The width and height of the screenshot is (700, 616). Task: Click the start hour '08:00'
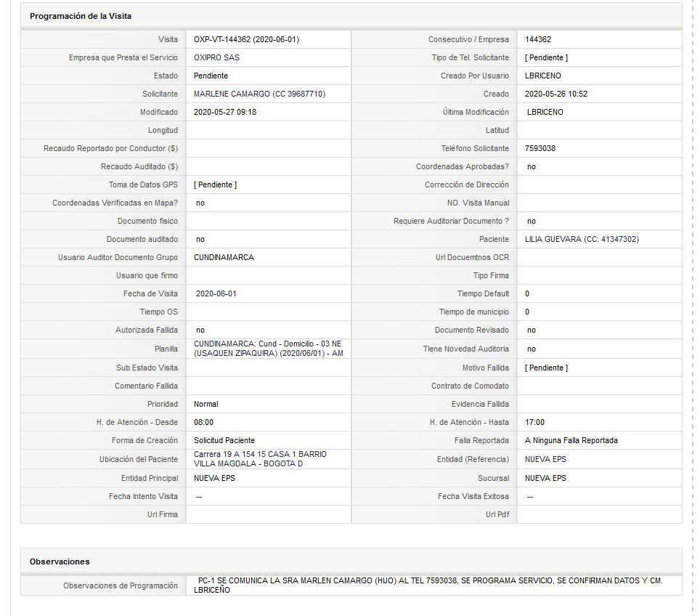point(203,422)
